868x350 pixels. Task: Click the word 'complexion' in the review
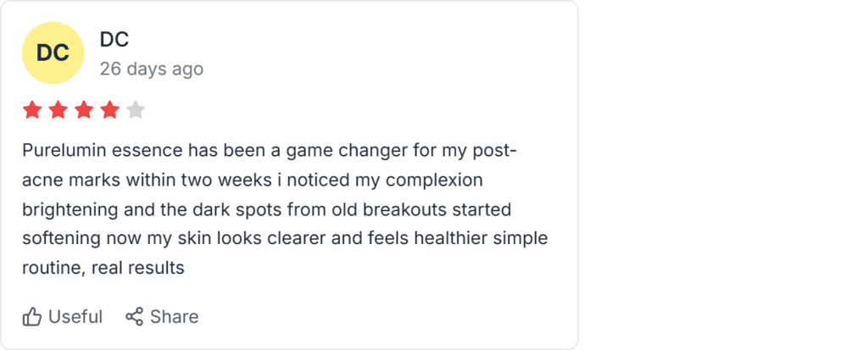coord(435,181)
